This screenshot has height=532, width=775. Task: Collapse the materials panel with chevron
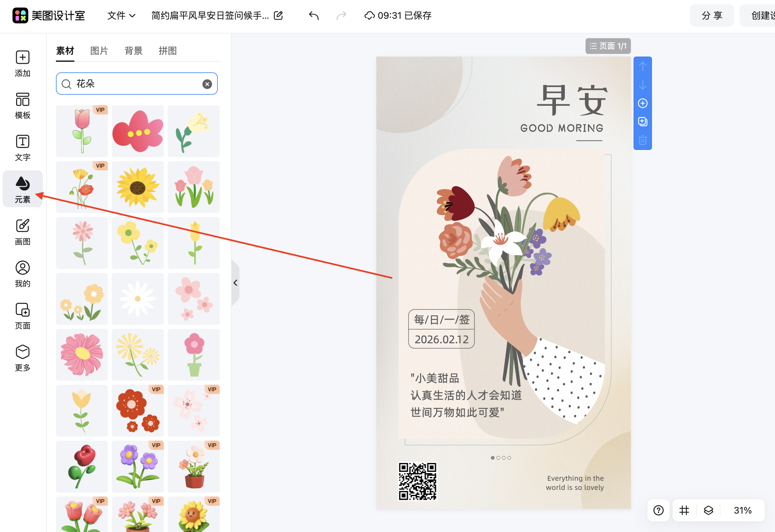pyautogui.click(x=236, y=282)
